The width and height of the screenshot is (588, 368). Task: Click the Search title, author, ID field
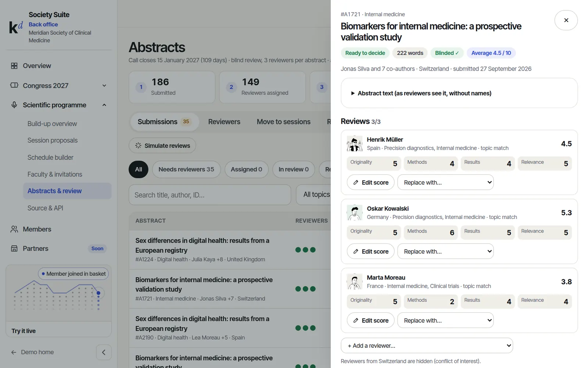(x=210, y=195)
